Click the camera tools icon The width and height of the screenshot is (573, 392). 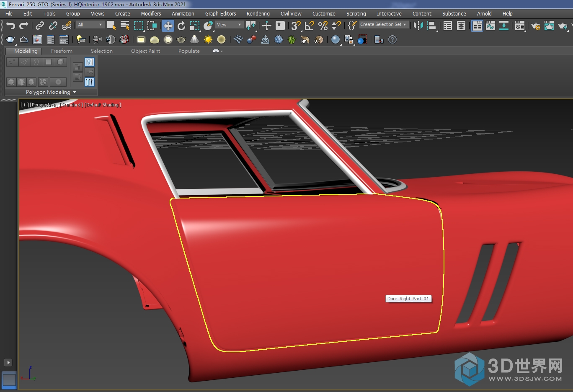97,39
